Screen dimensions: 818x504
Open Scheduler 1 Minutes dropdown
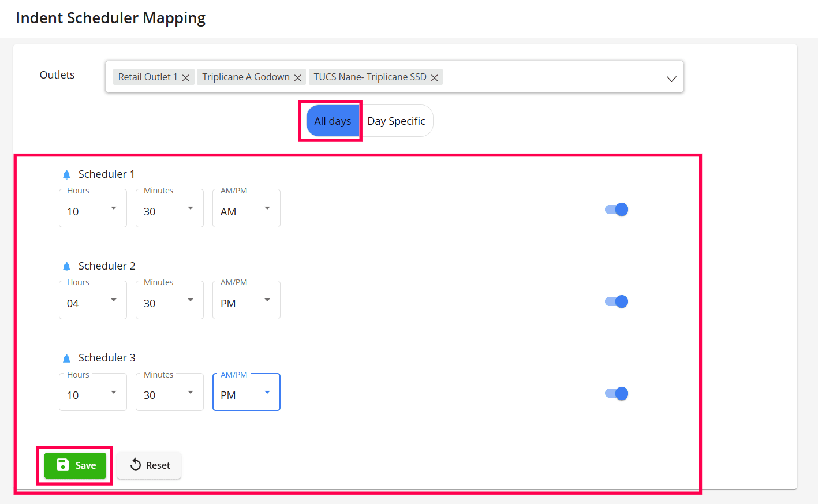(x=170, y=208)
